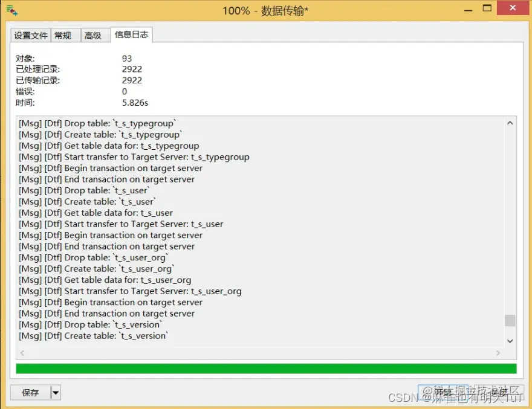
Task: Select line Start transfer to Target Server: t_s_user
Action: [x=121, y=224]
